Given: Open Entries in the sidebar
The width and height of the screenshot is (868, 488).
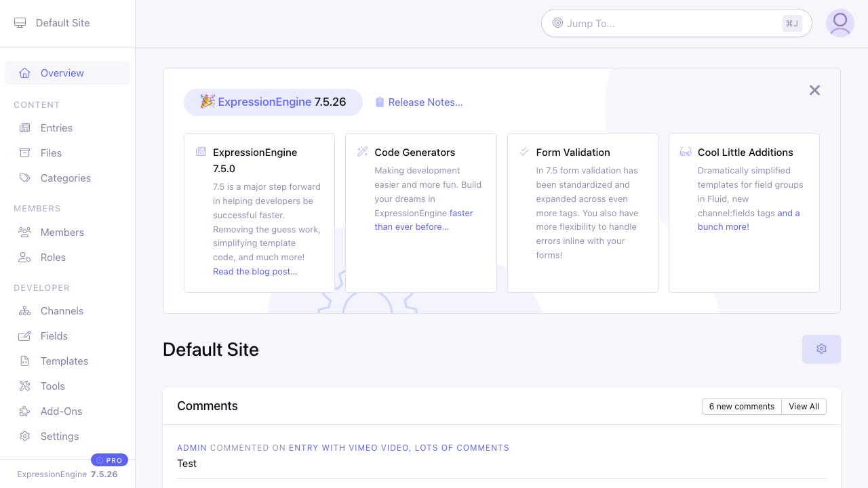Looking at the screenshot, I should 67,128.
